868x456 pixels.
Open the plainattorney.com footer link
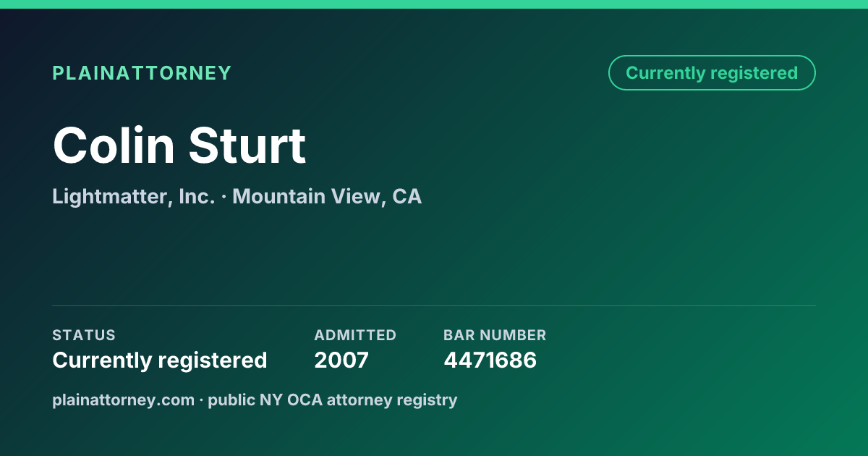(x=123, y=400)
